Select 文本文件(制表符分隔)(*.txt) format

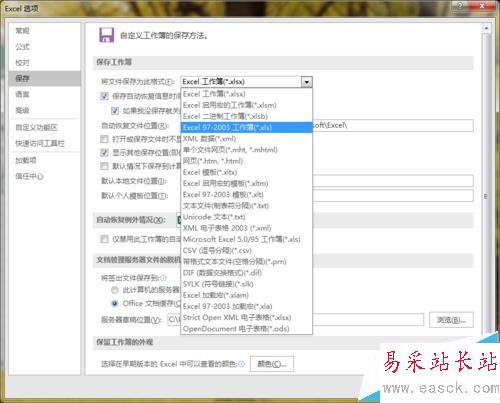tap(246, 206)
